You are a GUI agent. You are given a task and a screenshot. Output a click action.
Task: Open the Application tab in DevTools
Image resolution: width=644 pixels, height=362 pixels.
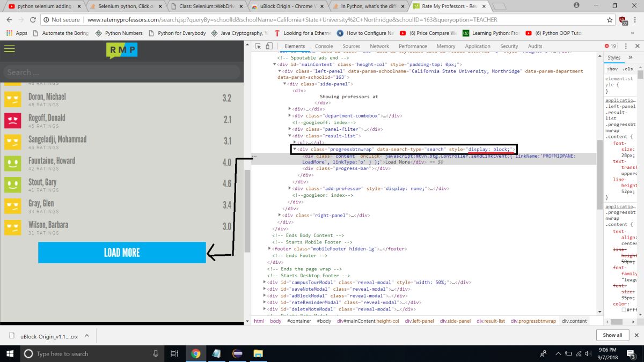click(478, 47)
